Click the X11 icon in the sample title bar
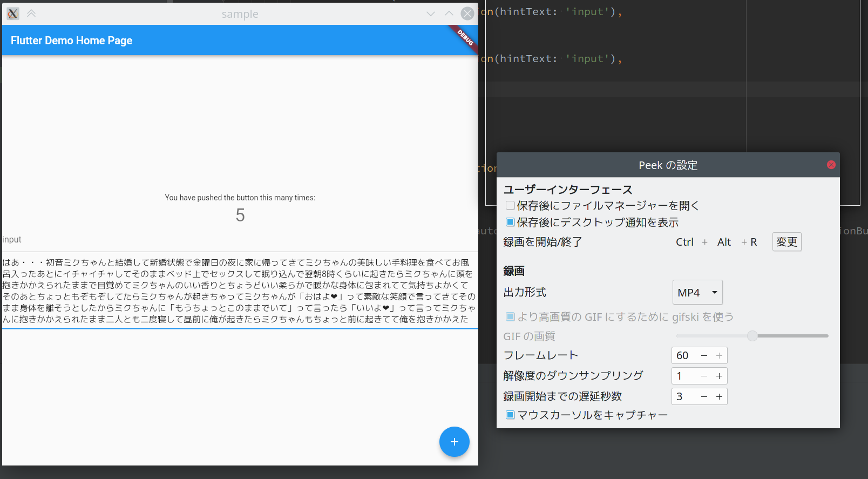 click(13, 14)
